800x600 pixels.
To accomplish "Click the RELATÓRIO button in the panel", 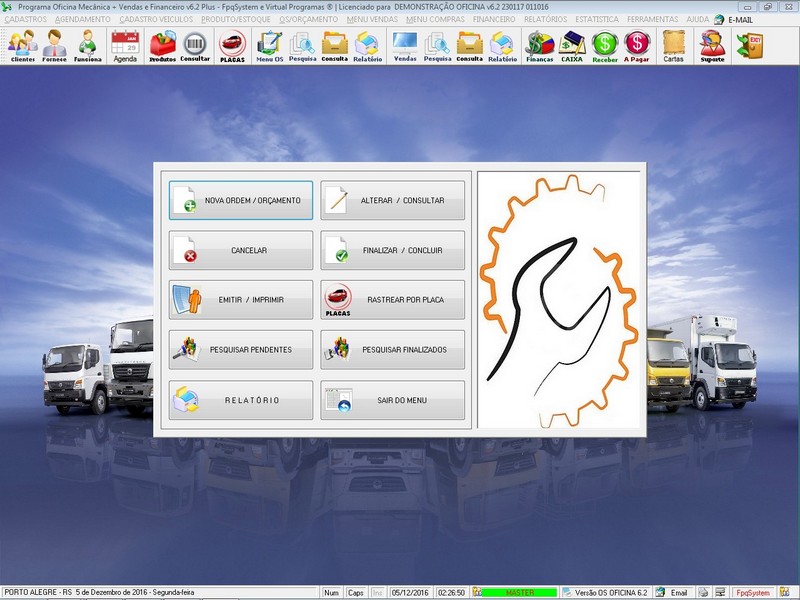I will [241, 400].
